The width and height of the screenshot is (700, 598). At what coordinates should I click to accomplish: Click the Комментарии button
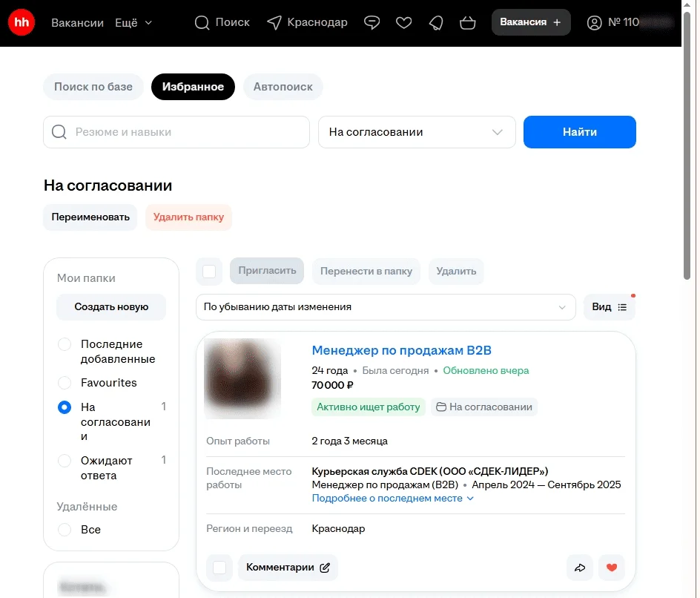point(288,568)
